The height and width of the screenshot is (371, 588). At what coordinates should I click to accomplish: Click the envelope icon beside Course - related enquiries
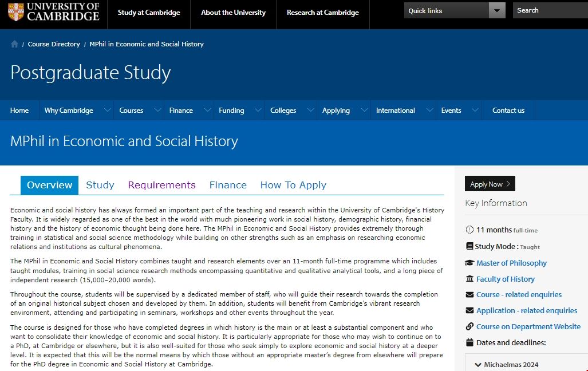coord(470,295)
